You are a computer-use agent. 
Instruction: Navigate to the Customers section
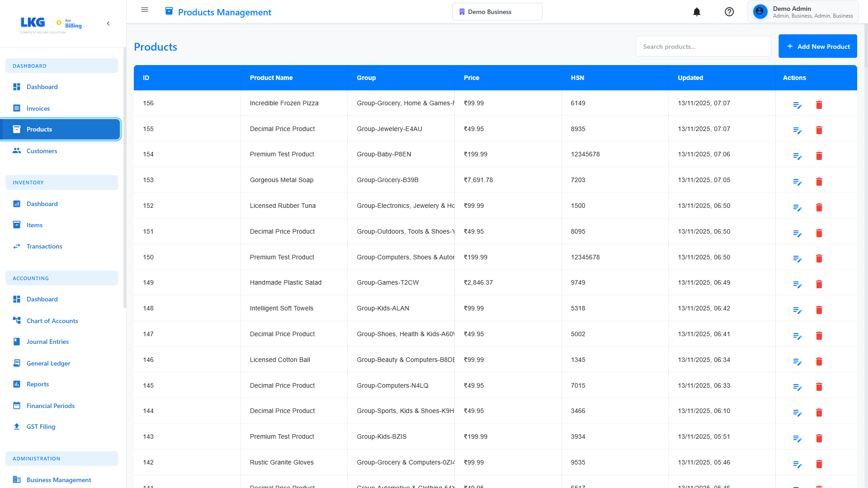tap(17, 150)
